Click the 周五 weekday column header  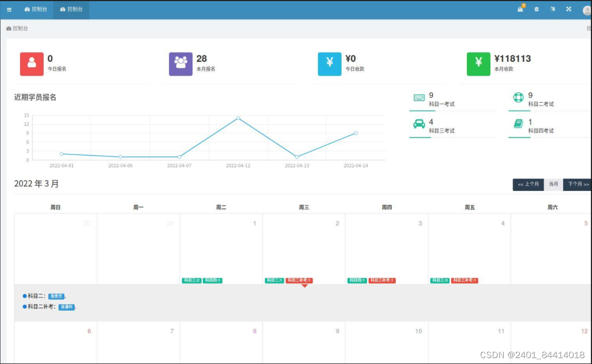coord(470,208)
